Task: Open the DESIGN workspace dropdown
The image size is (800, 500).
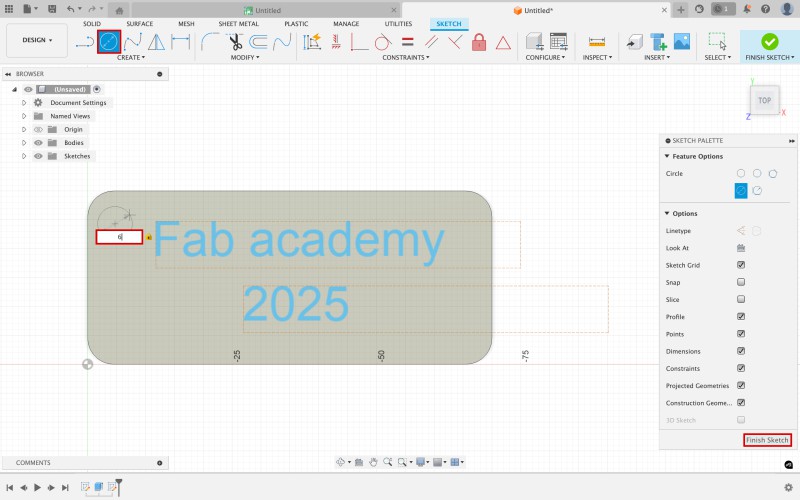Action: 37,40
